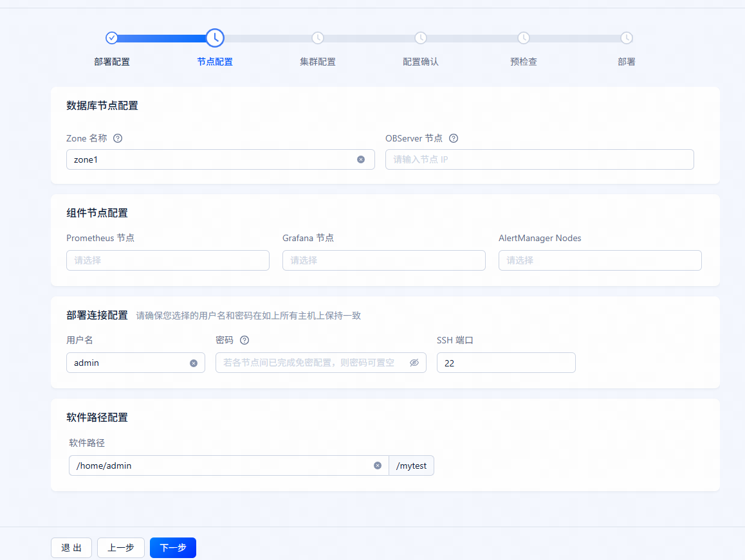Clear the /home/admin software path
The width and height of the screenshot is (745, 560).
[378, 465]
